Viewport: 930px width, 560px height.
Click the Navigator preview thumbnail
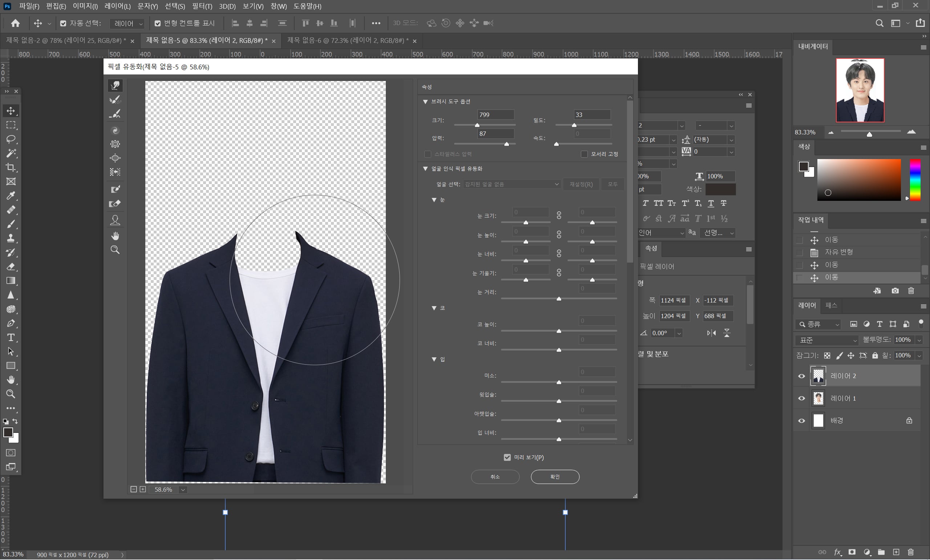click(x=860, y=90)
